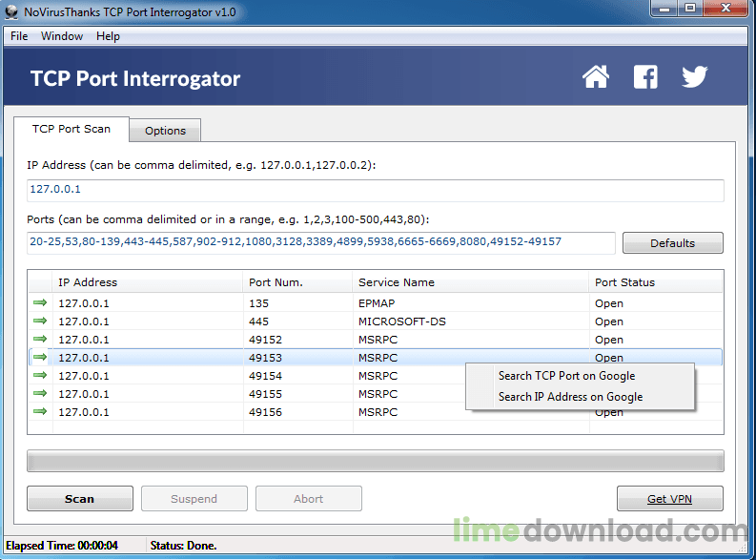The width and height of the screenshot is (756, 560).
Task: Open the Facebook icon in header
Action: pyautogui.click(x=645, y=77)
